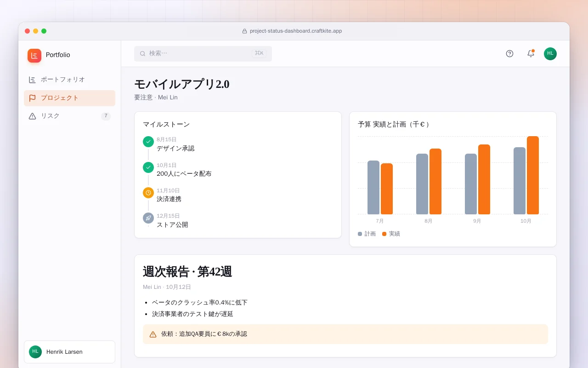The height and width of the screenshot is (368, 588).
Task: Open notifications bell icon
Action: click(531, 54)
